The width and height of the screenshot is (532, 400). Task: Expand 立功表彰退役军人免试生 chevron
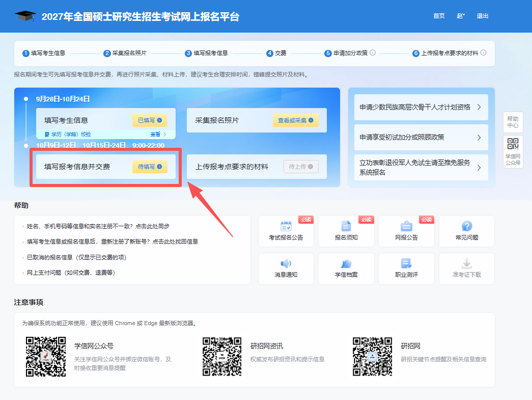coord(479,168)
